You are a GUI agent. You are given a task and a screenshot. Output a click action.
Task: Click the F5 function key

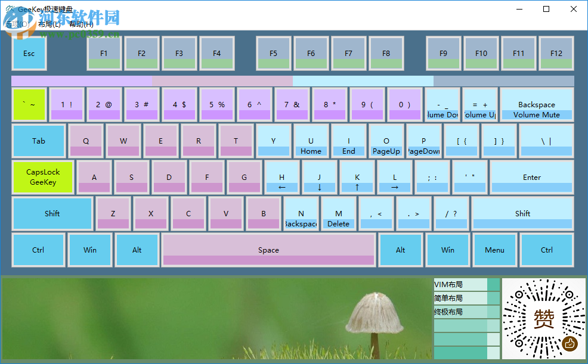coord(274,53)
